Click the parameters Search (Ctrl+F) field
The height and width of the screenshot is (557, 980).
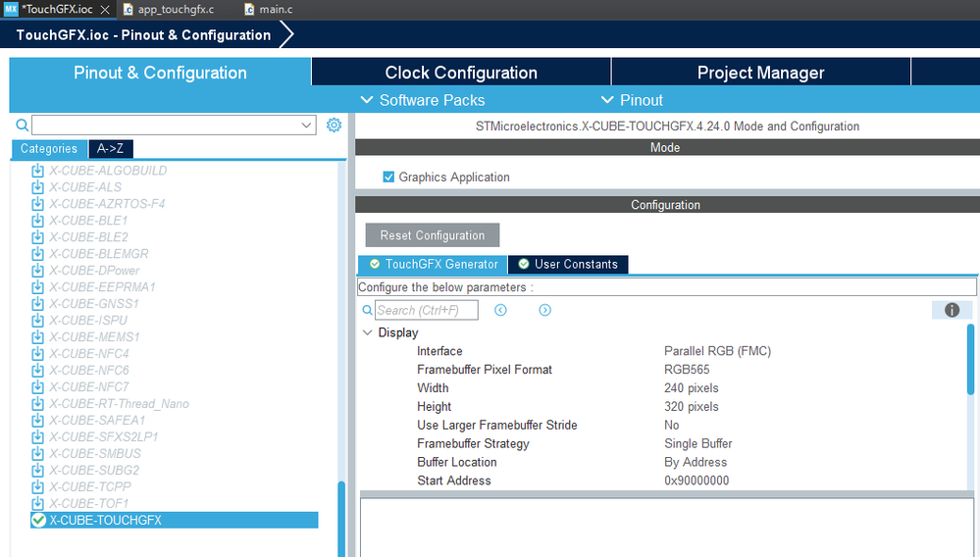[x=427, y=310]
